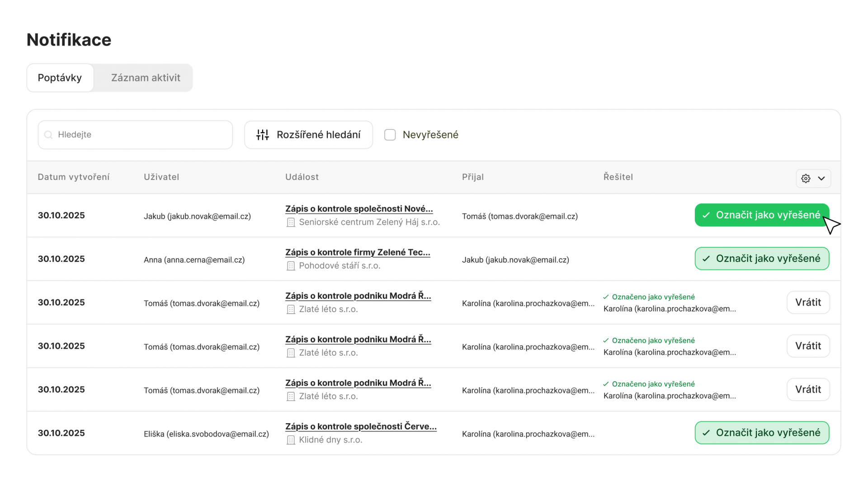Click the building icon next to Pohodové stáří s.r.o.
The height and width of the screenshot is (482, 868).
(290, 265)
